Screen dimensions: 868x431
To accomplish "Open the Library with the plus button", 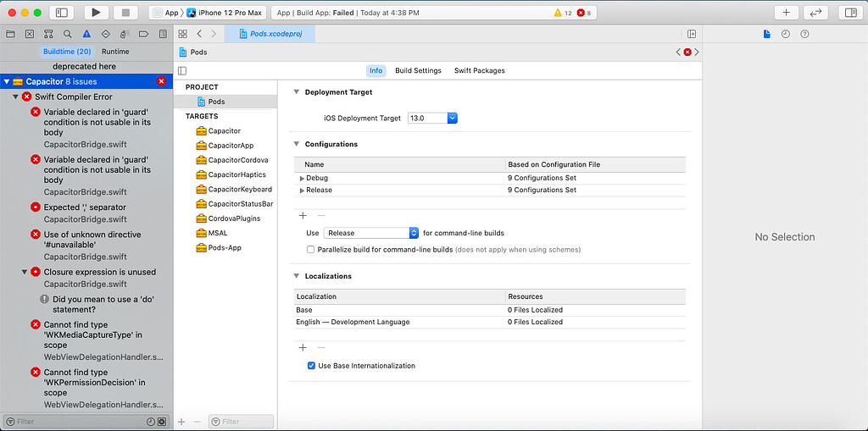I will [x=786, y=12].
